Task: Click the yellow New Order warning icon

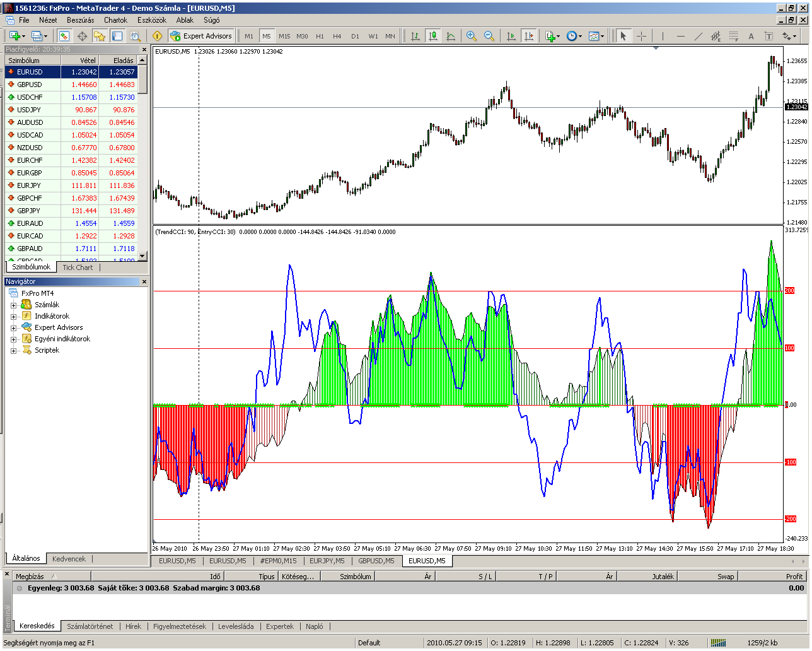Action: point(158,36)
